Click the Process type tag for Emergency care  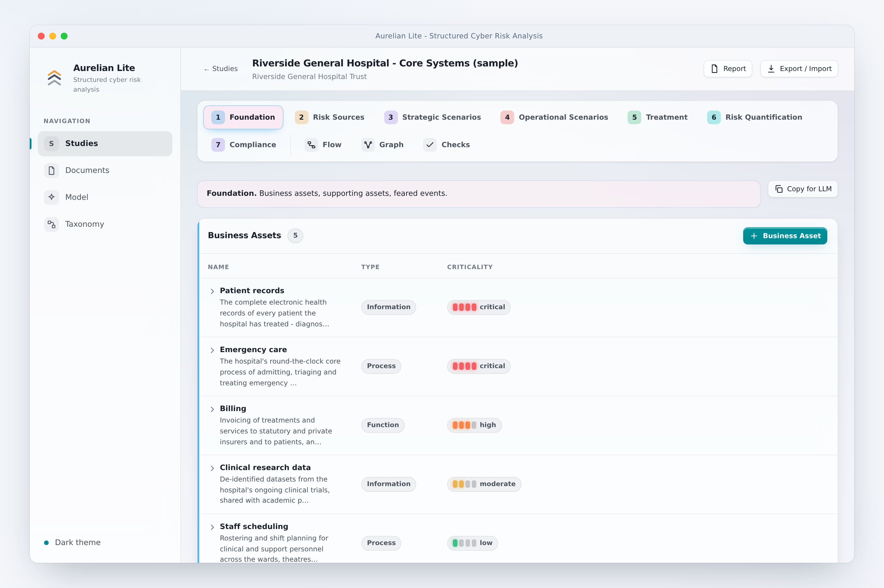[x=381, y=366]
